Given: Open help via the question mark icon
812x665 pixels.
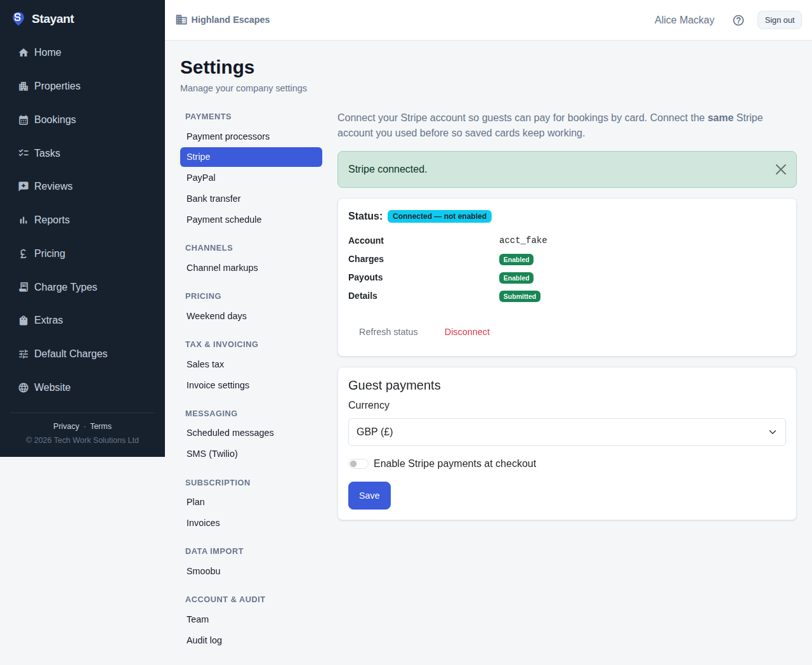Looking at the screenshot, I should click(738, 20).
